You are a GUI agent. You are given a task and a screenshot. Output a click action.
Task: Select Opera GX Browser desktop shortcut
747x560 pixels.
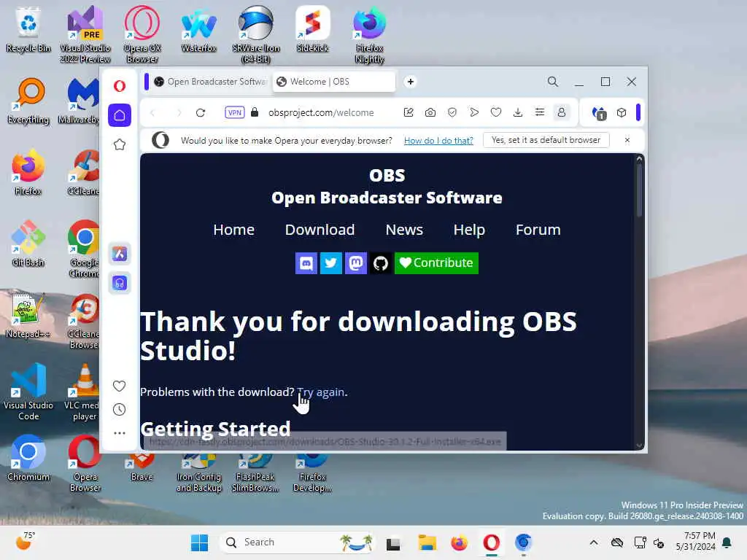pyautogui.click(x=142, y=36)
